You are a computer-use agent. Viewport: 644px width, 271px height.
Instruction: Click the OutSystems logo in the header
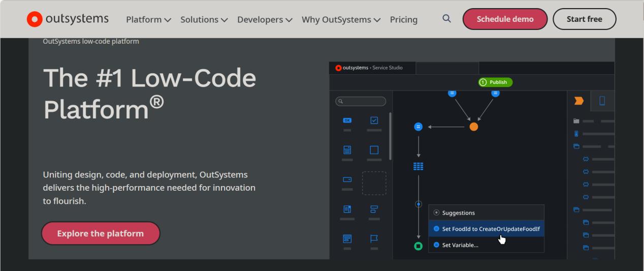[x=68, y=19]
